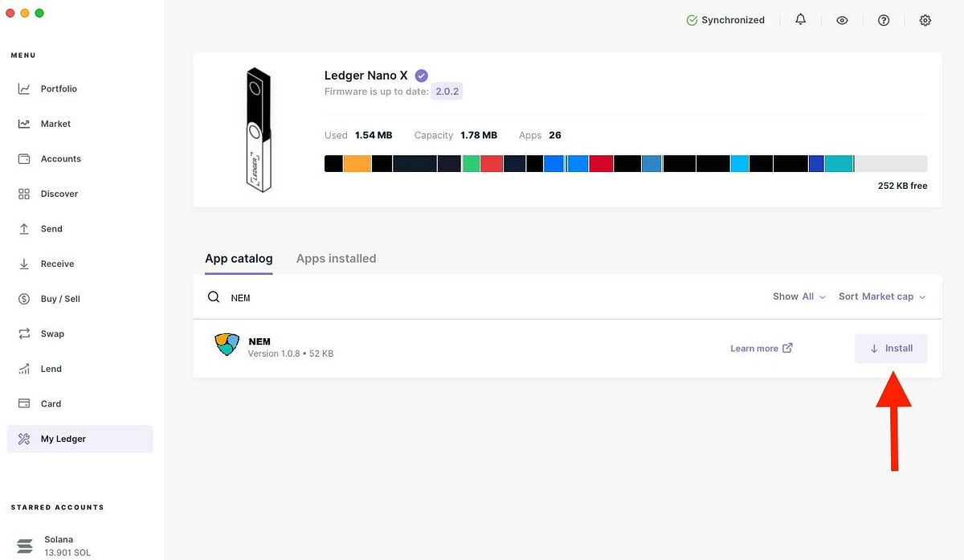Click the NEM app logo icon

228,345
